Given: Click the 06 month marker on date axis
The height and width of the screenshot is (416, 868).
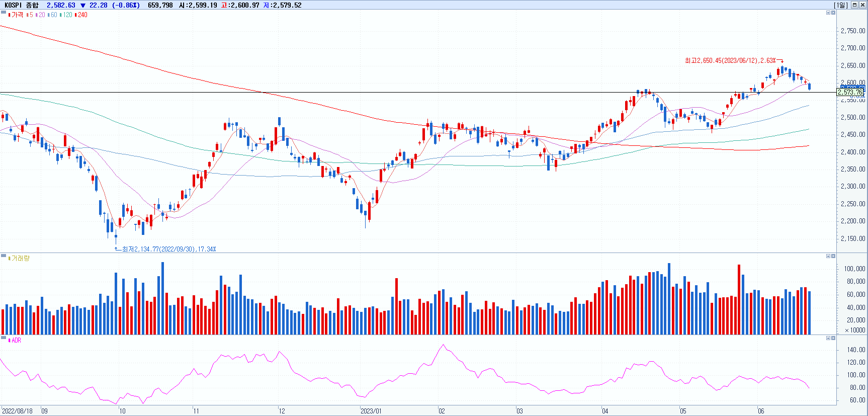Looking at the screenshot, I should (x=761, y=411).
